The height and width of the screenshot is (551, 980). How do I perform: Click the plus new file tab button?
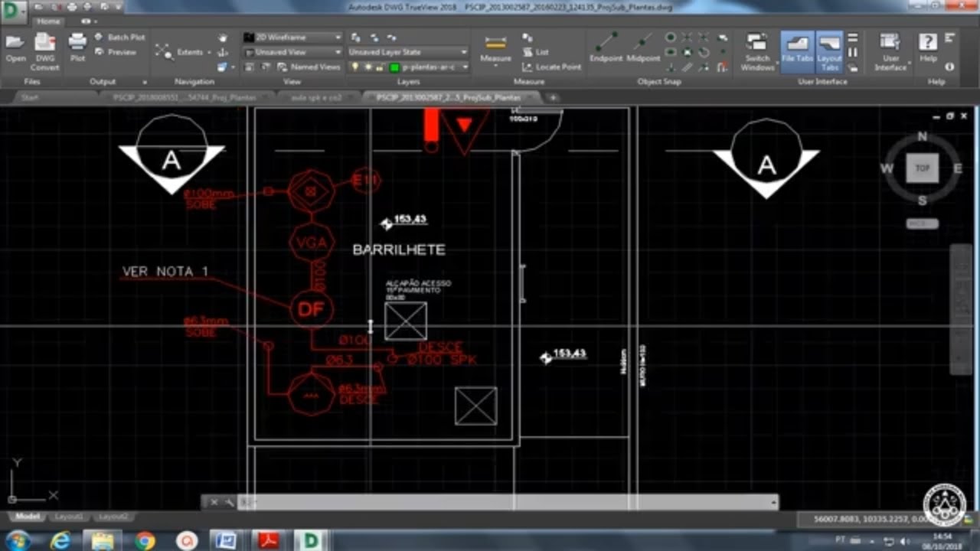point(553,97)
